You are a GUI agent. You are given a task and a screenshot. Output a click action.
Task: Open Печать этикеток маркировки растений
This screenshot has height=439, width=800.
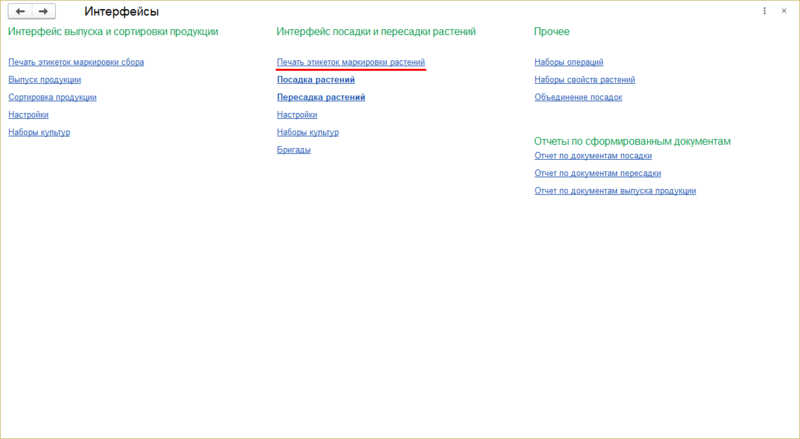pyautogui.click(x=351, y=62)
